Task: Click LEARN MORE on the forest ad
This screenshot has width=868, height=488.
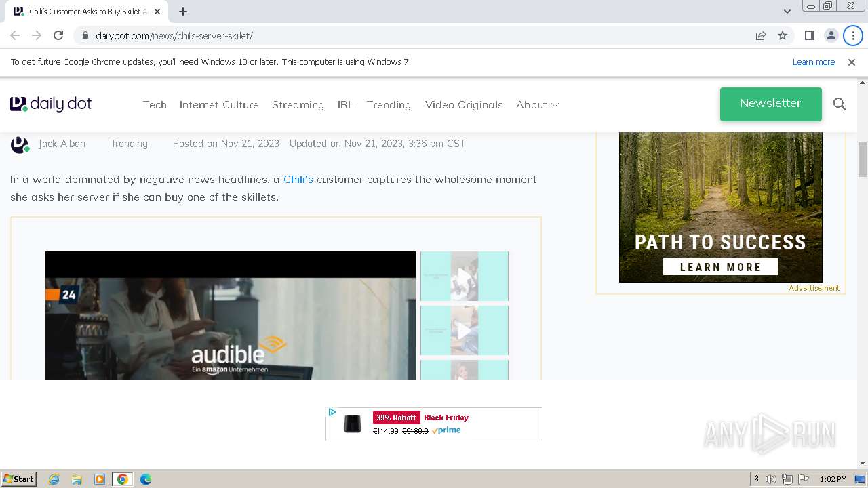Action: [720, 267]
